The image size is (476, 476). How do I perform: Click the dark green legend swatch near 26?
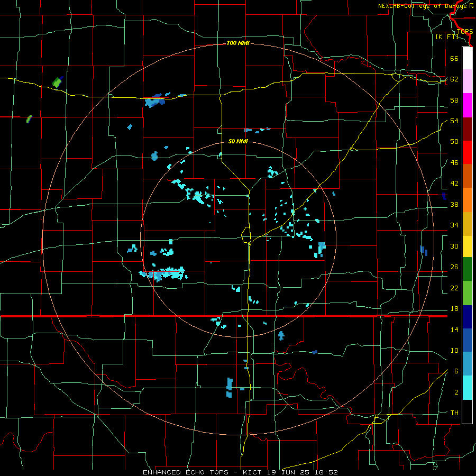467,269
